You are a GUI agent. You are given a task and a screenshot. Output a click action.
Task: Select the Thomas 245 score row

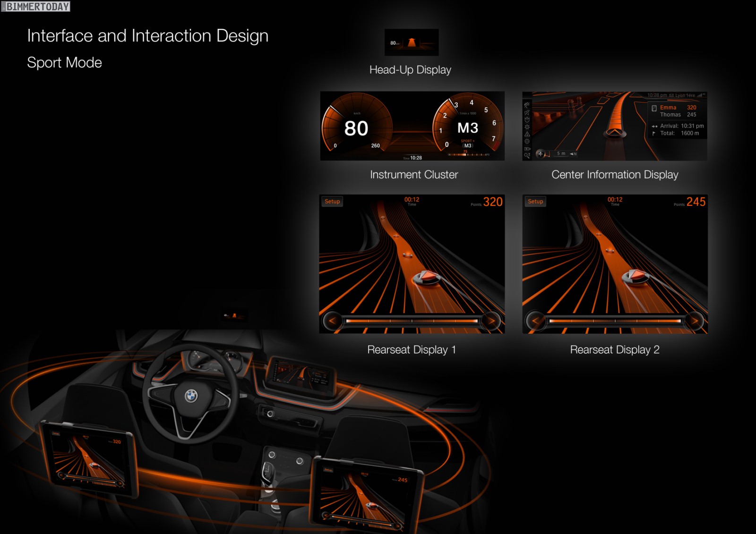tap(678, 115)
